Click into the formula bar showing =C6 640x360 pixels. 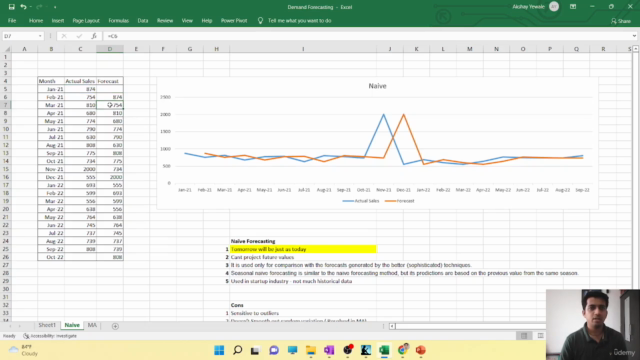tap(367, 36)
